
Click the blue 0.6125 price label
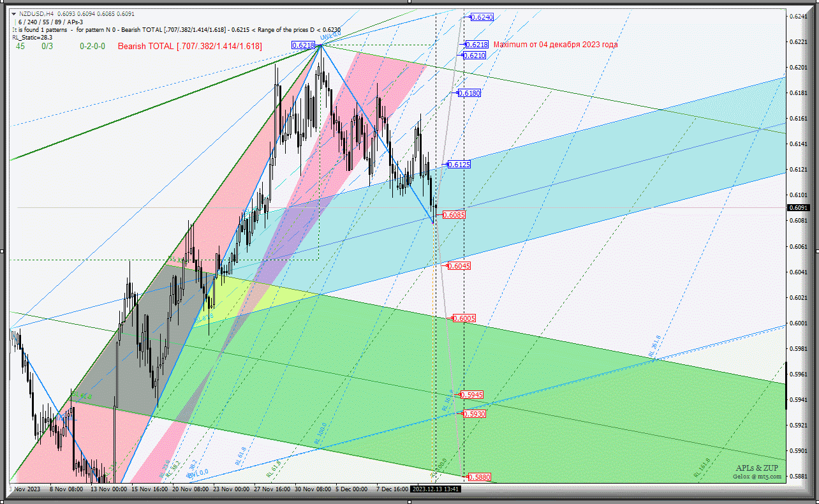tap(459, 165)
